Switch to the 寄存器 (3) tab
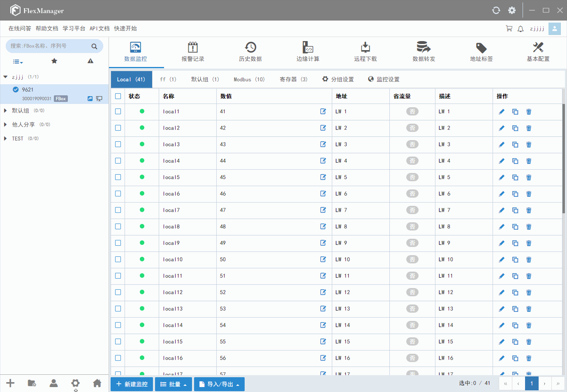This screenshot has width=567, height=392. [293, 79]
